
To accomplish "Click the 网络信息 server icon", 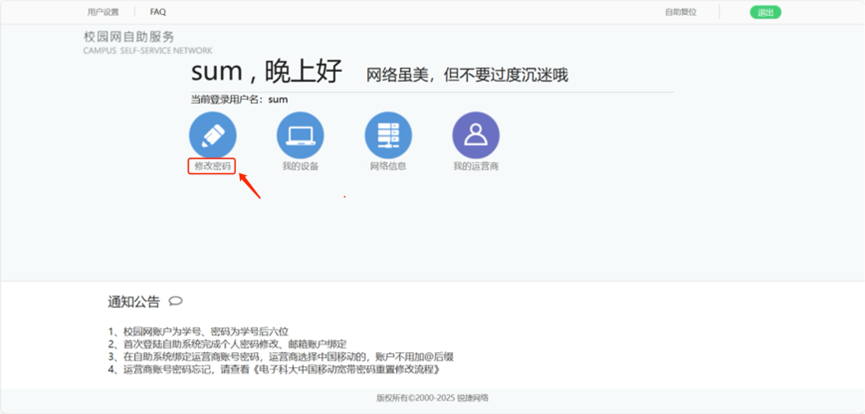I will click(x=388, y=134).
